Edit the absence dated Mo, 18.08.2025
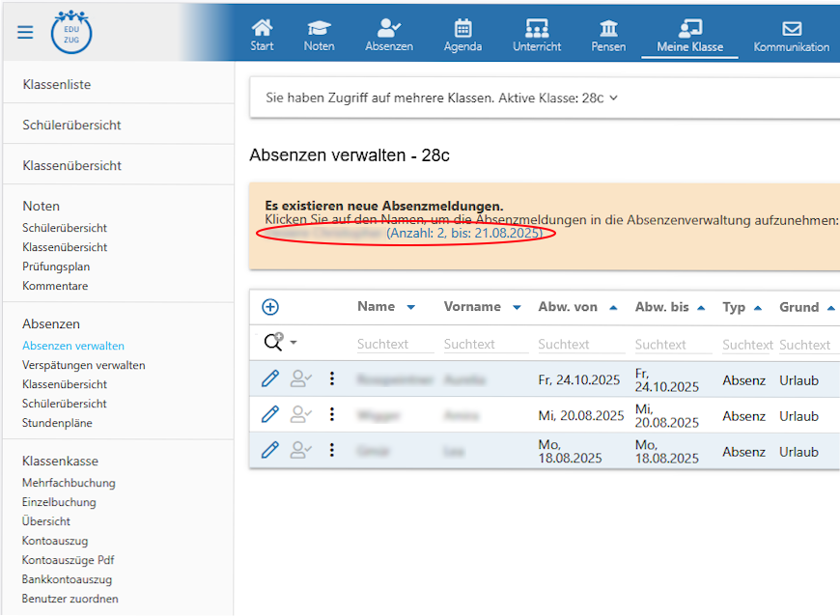This screenshot has width=840, height=616. 270,450
